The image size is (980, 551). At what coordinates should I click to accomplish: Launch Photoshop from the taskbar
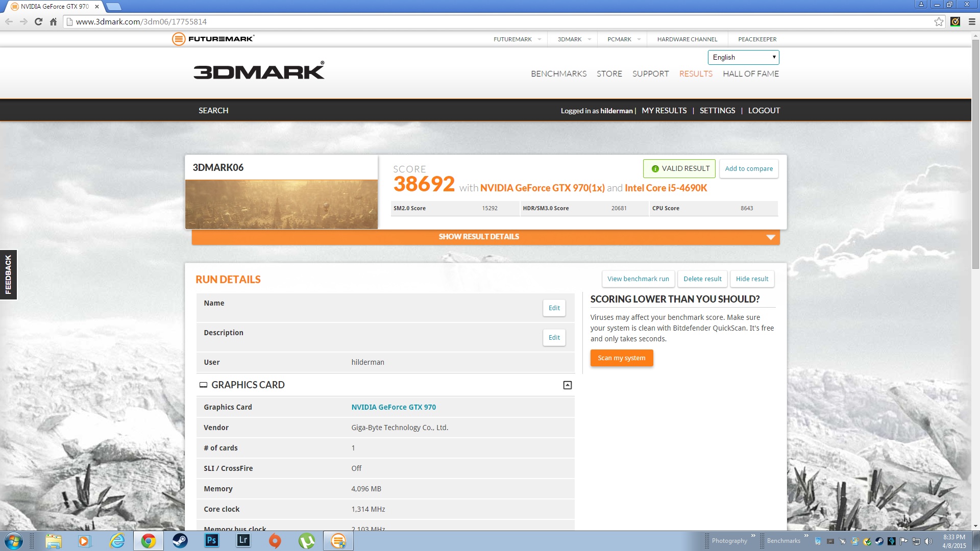click(211, 540)
